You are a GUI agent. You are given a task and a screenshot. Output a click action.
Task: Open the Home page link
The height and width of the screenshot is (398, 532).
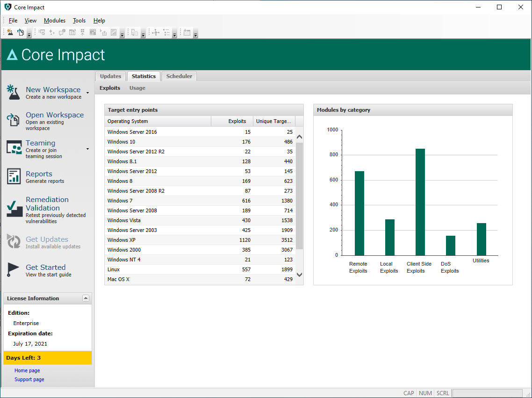(27, 370)
